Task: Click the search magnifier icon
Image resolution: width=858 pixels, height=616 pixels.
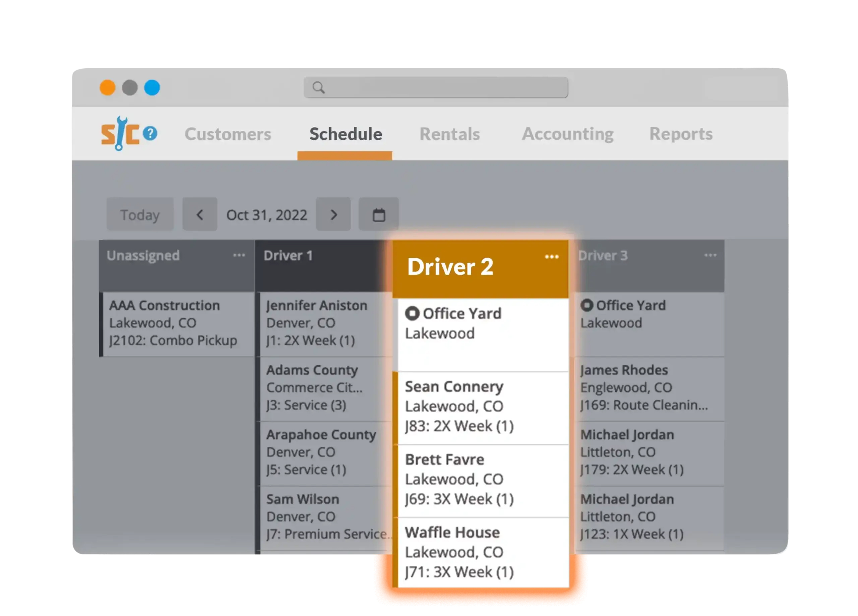Action: pyautogui.click(x=318, y=87)
